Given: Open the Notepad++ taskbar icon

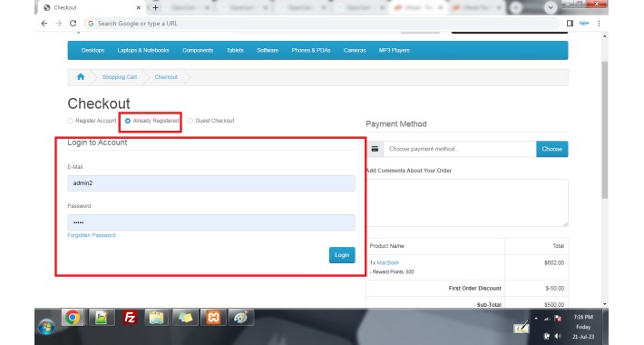Looking at the screenshot, I should [x=101, y=318].
